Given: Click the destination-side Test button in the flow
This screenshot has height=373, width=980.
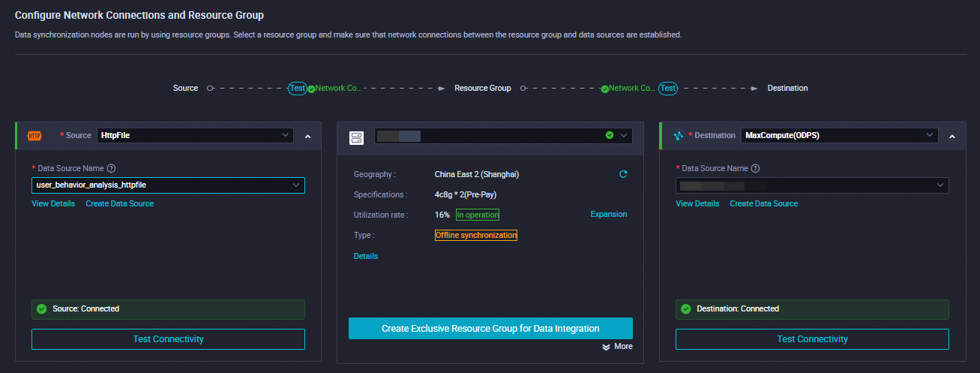Looking at the screenshot, I should tap(668, 89).
